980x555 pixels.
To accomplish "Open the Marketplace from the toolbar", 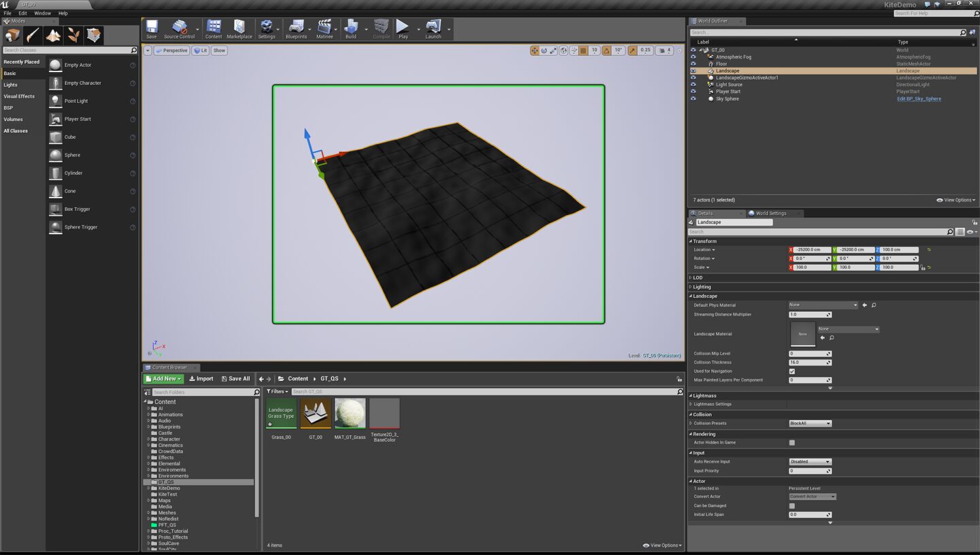I will 239,28.
